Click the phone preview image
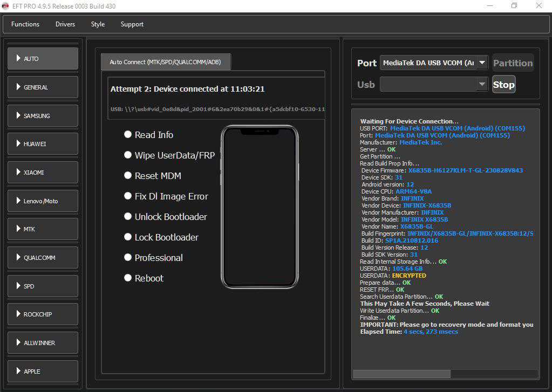The width and height of the screenshot is (552, 392). pyautogui.click(x=260, y=207)
